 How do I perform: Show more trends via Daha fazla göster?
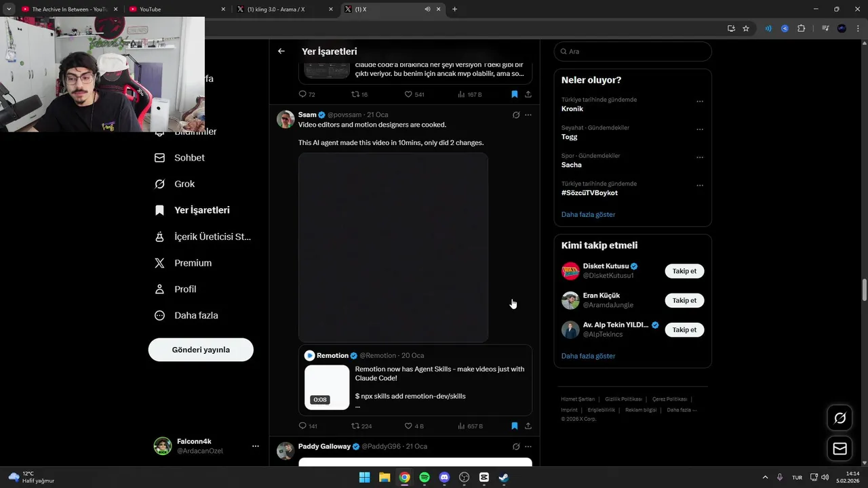click(588, 215)
